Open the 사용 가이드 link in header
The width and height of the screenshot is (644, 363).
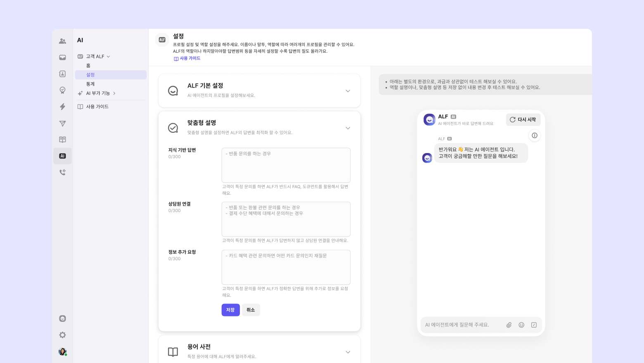pos(187,59)
